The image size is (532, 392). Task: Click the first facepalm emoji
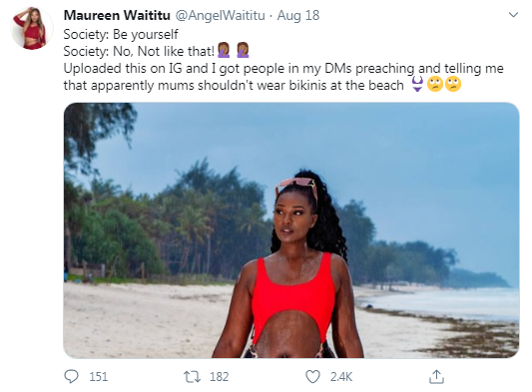pyautogui.click(x=224, y=51)
